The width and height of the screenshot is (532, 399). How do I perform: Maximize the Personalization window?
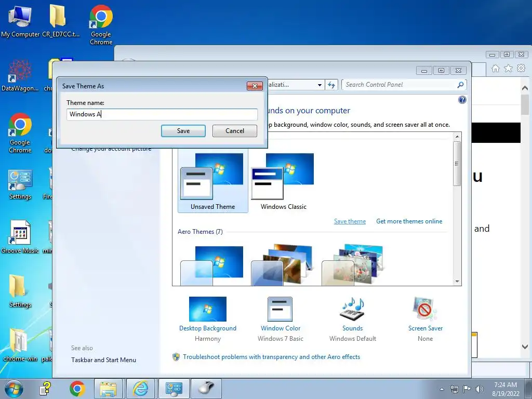coord(441,70)
